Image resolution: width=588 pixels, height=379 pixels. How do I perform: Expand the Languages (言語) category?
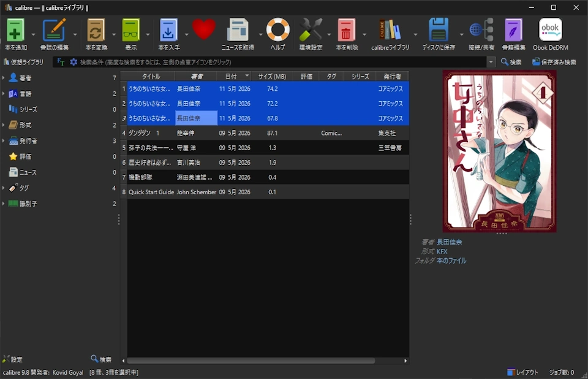[4, 94]
